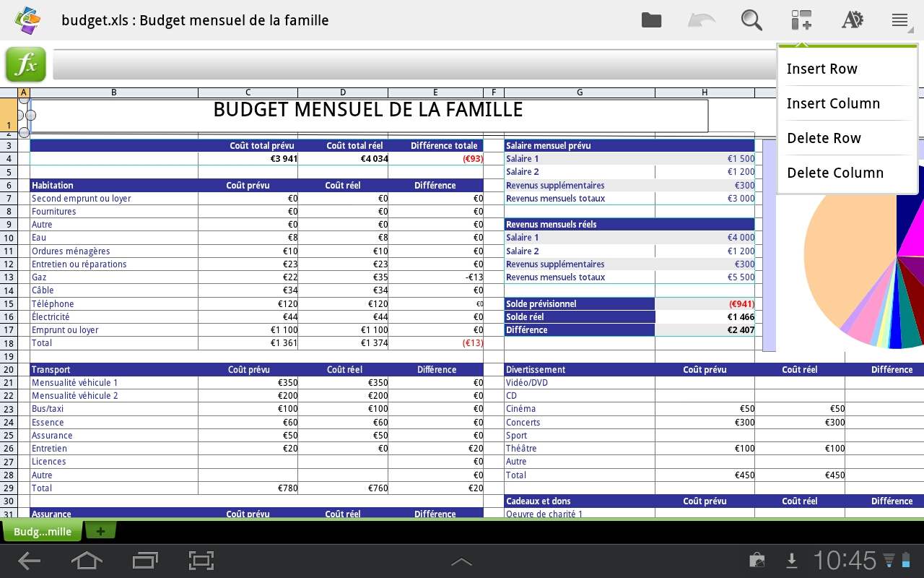Add a new sheet with the plus tab
Image resolution: width=924 pixels, height=578 pixels.
pyautogui.click(x=100, y=531)
